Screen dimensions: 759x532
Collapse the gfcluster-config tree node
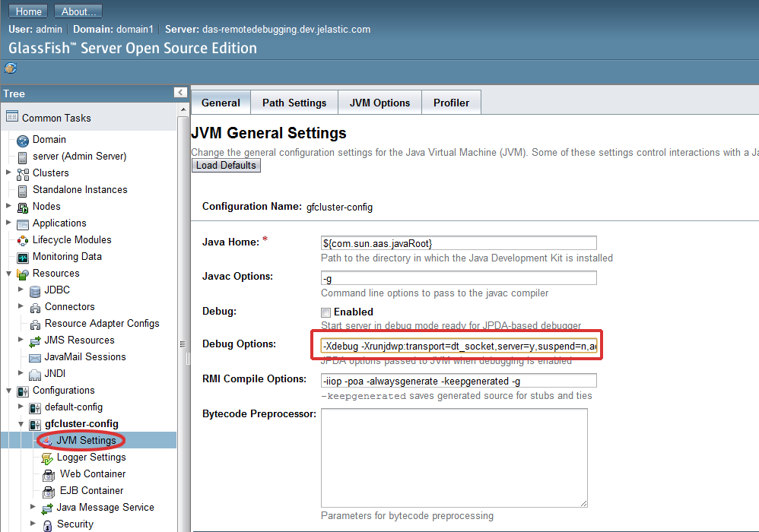pos(21,424)
